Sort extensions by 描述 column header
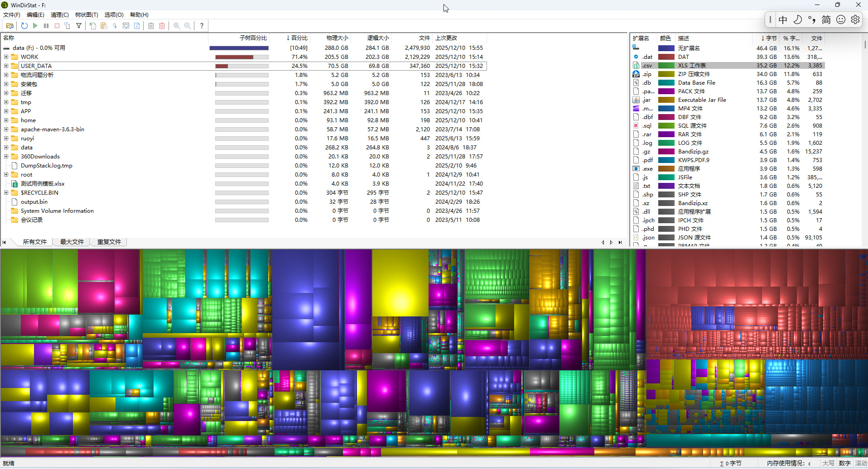The image size is (868, 469). pyautogui.click(x=684, y=38)
